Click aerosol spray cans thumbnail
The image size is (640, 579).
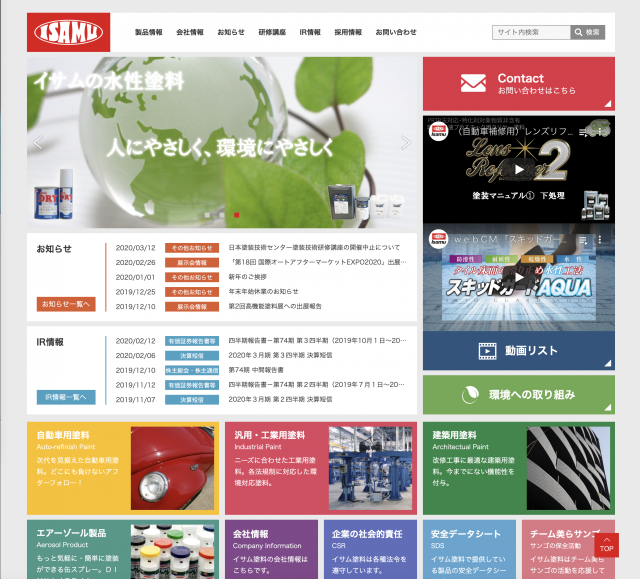(172, 552)
